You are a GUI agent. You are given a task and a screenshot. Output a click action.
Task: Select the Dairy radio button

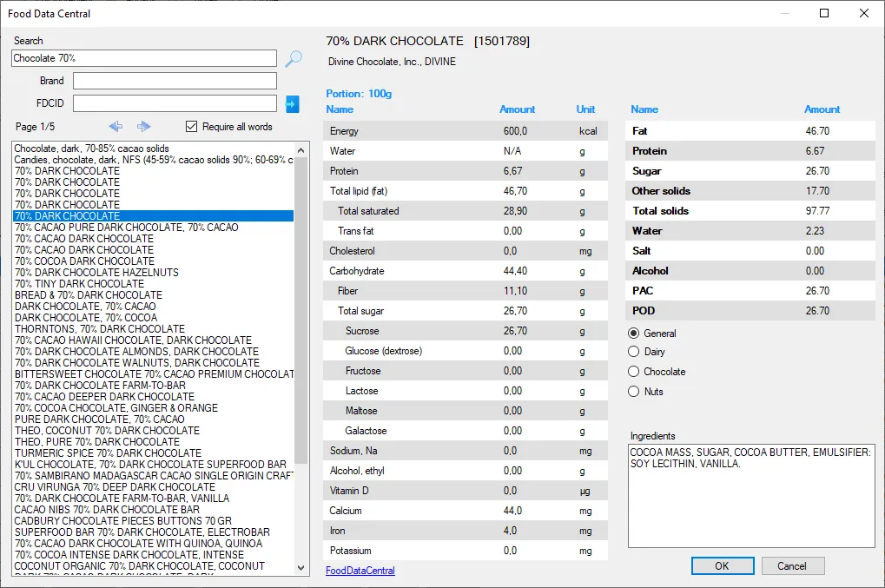coord(634,352)
